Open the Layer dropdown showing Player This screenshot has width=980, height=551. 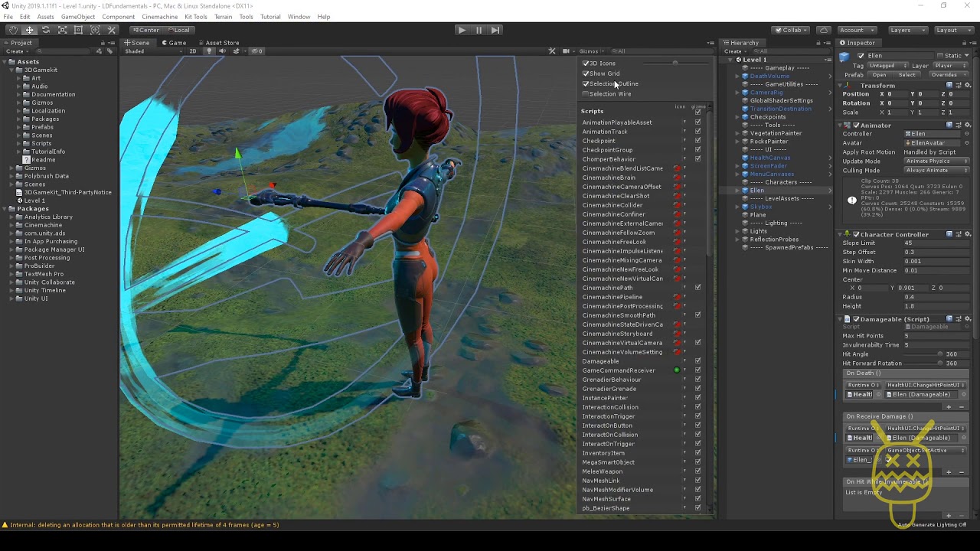point(951,66)
